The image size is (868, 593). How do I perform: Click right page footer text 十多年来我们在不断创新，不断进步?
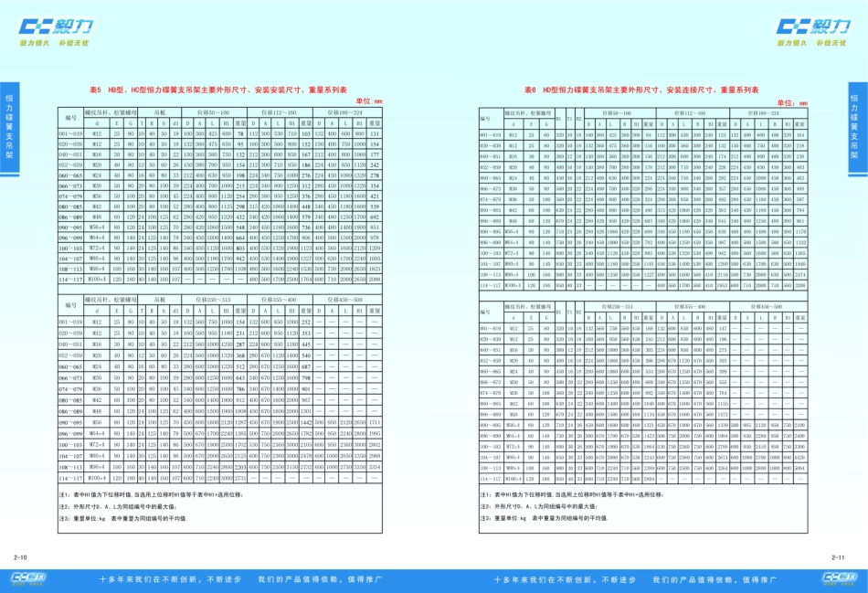tap(565, 579)
